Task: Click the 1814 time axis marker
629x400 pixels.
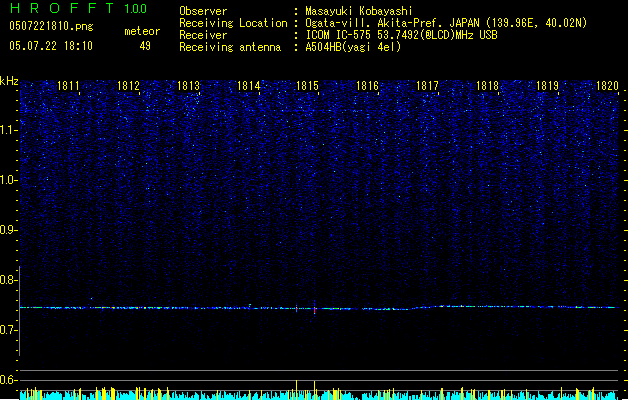Action: coord(248,86)
